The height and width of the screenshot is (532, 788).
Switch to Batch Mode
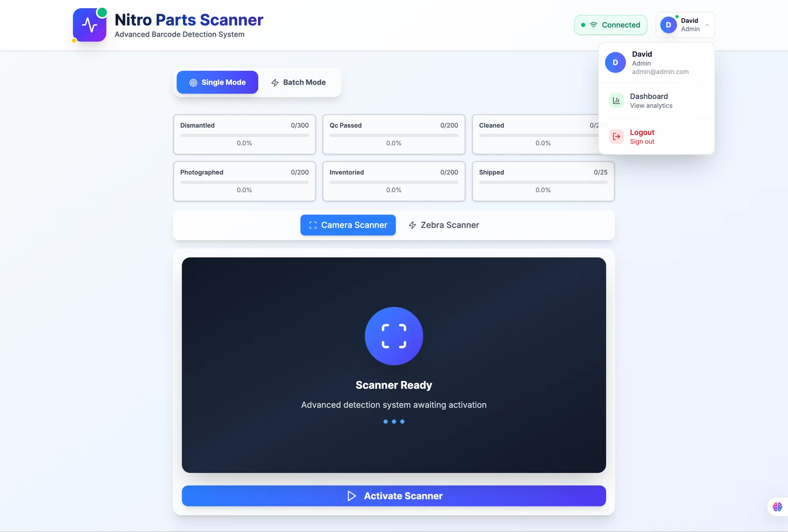[299, 82]
